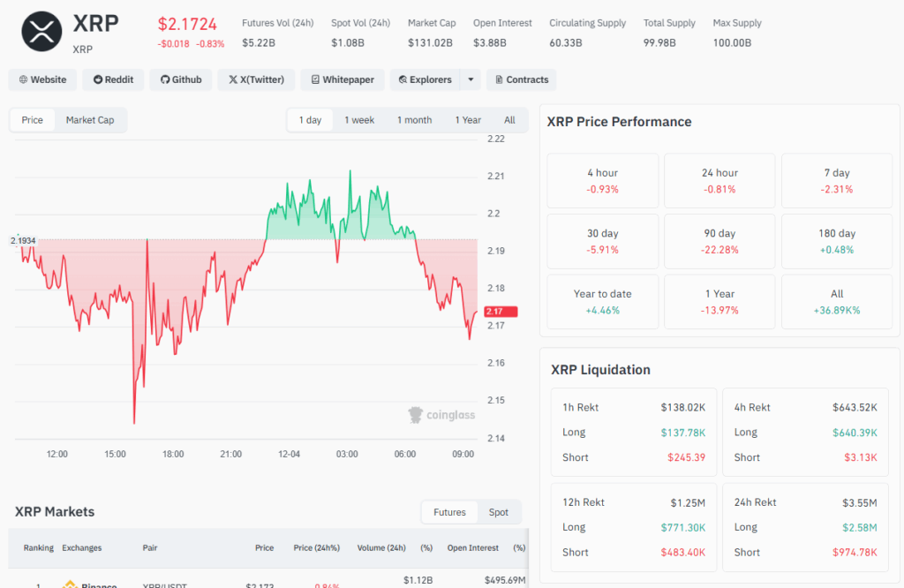
Task: Click the Spot Vol (24h) value $1.08B
Action: (x=348, y=42)
